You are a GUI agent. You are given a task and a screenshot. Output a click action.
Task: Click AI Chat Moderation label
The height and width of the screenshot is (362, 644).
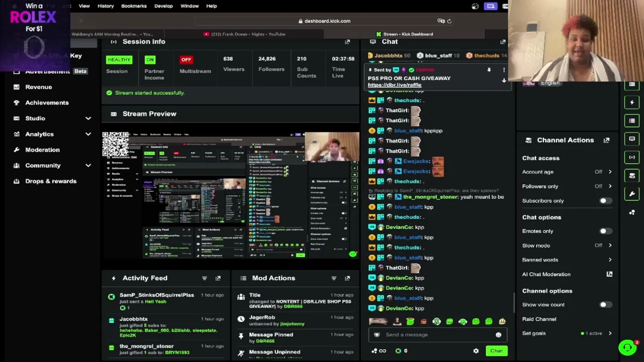click(546, 275)
